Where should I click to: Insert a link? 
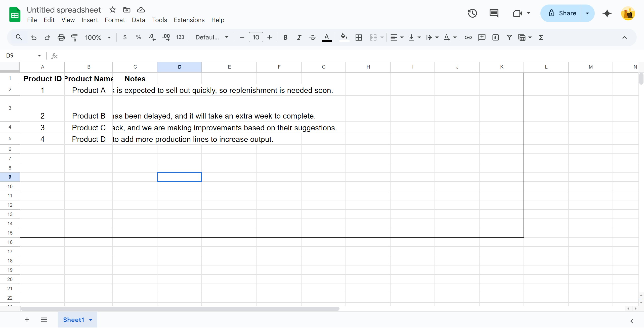point(468,37)
